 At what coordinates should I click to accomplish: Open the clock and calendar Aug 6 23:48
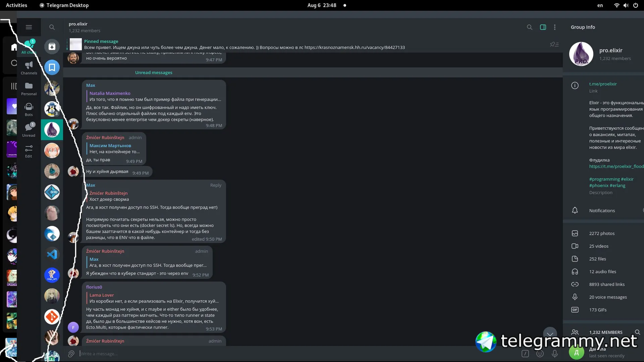tap(322, 5)
